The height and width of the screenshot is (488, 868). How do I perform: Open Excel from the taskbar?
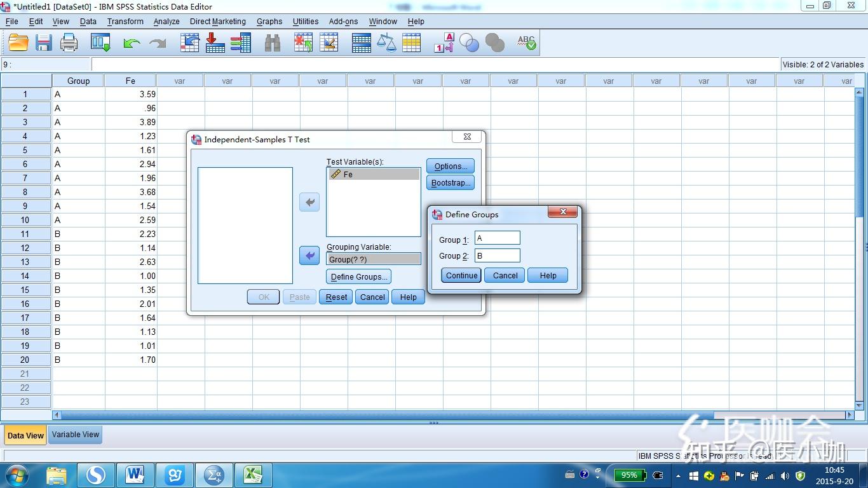pos(253,475)
